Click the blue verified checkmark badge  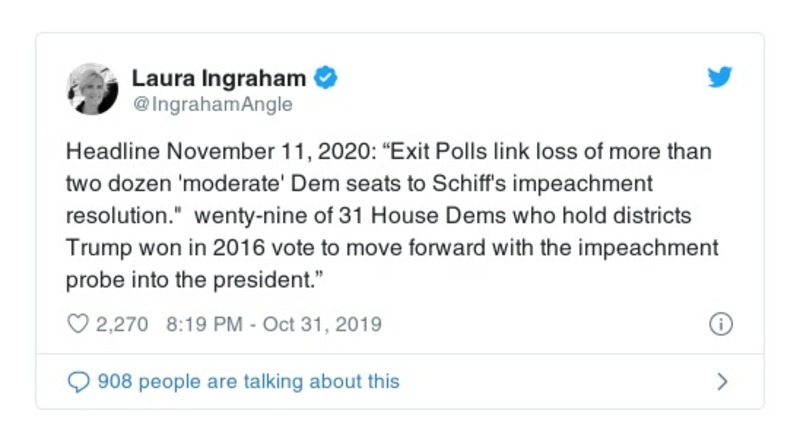pos(327,77)
